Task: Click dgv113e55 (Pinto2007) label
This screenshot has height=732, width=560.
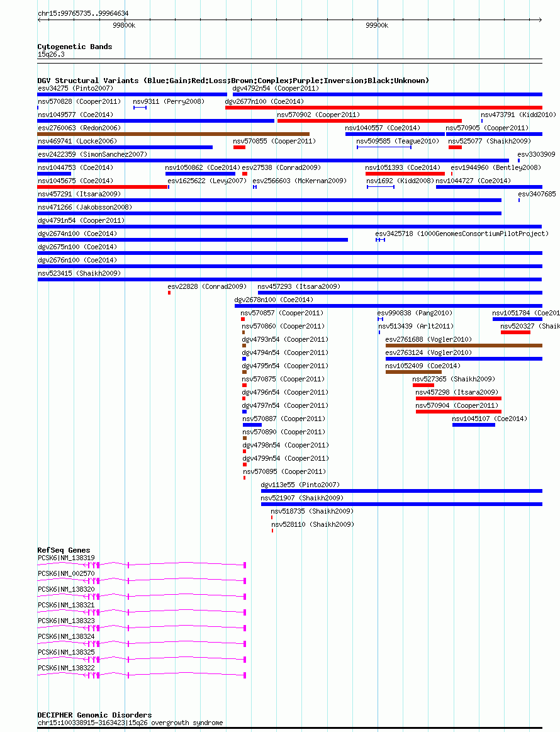Action: point(301,485)
